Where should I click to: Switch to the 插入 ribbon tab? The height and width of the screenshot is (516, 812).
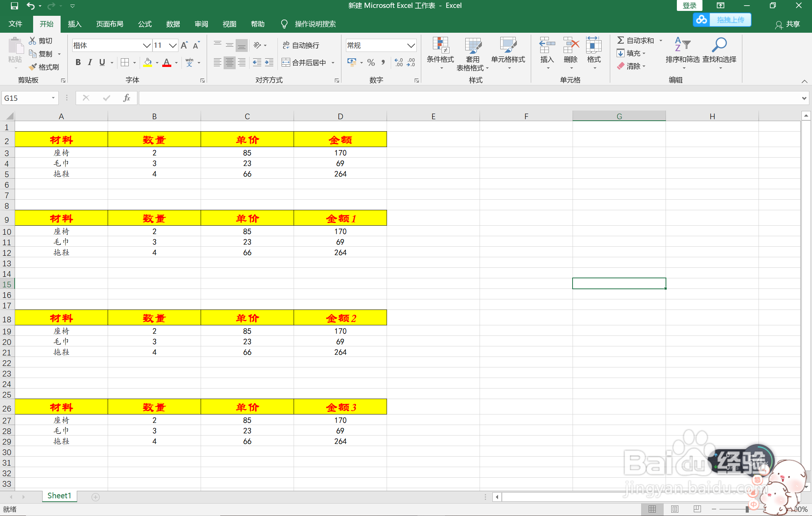[75, 24]
